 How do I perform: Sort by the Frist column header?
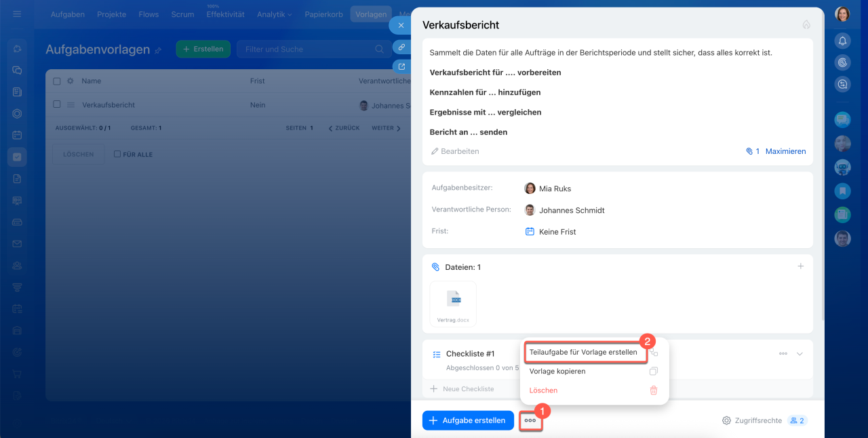click(257, 81)
